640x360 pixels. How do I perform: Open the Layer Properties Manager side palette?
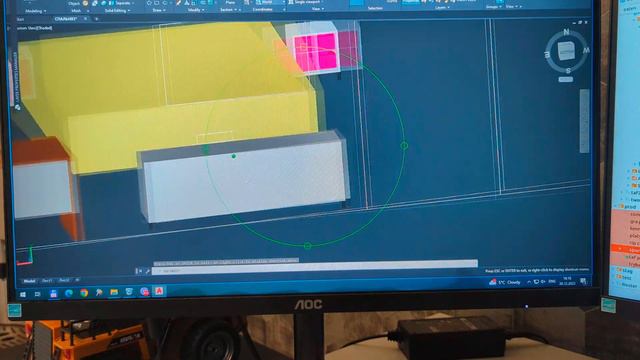tap(16, 80)
